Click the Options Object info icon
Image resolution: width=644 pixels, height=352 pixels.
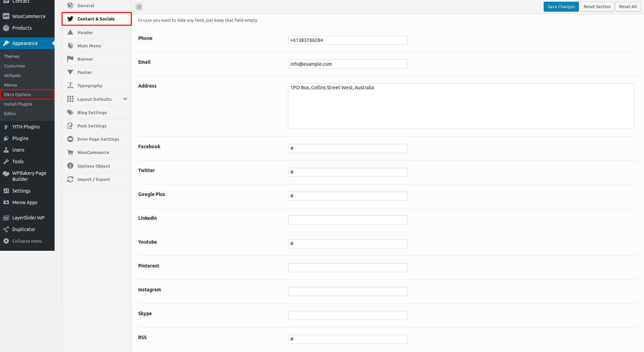click(70, 166)
